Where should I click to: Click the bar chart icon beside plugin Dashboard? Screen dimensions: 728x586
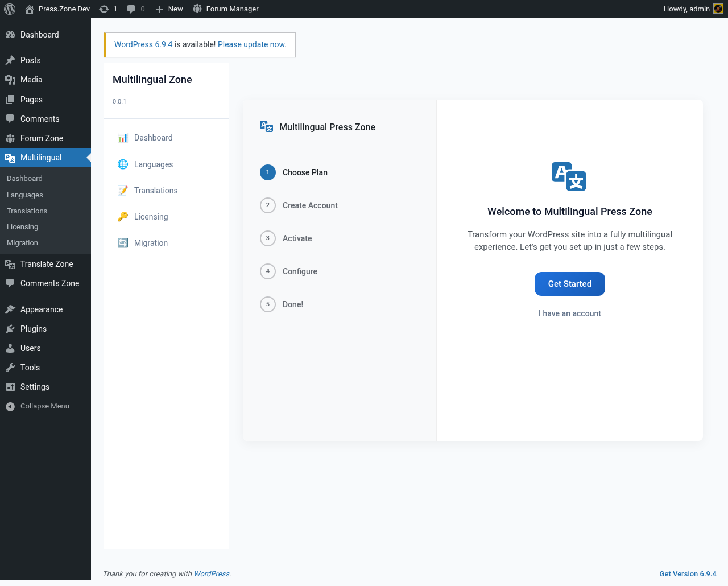[x=123, y=138]
